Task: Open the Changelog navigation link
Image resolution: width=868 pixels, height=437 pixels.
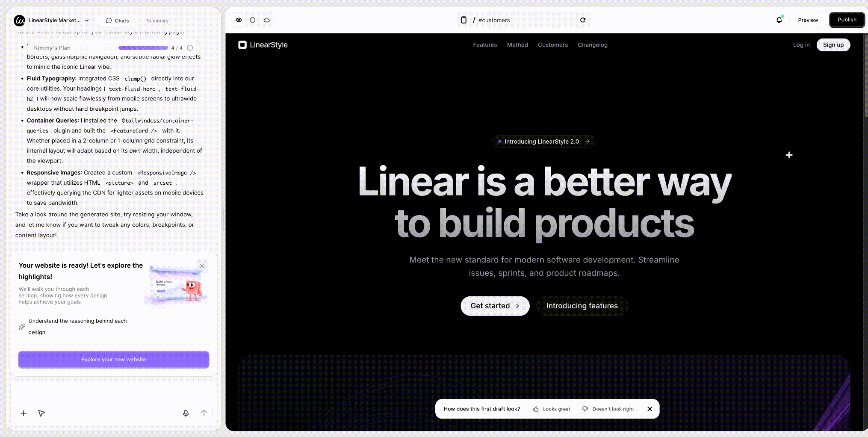Action: pos(593,45)
